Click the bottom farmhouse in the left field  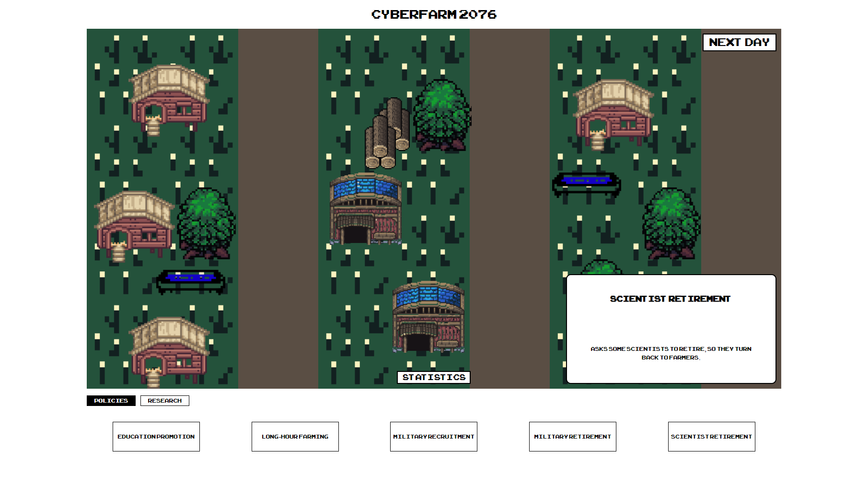(169, 352)
